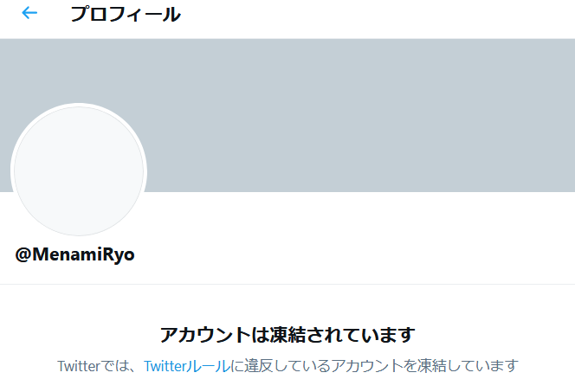Click the divider line below @MenamiRyo

(x=287, y=284)
